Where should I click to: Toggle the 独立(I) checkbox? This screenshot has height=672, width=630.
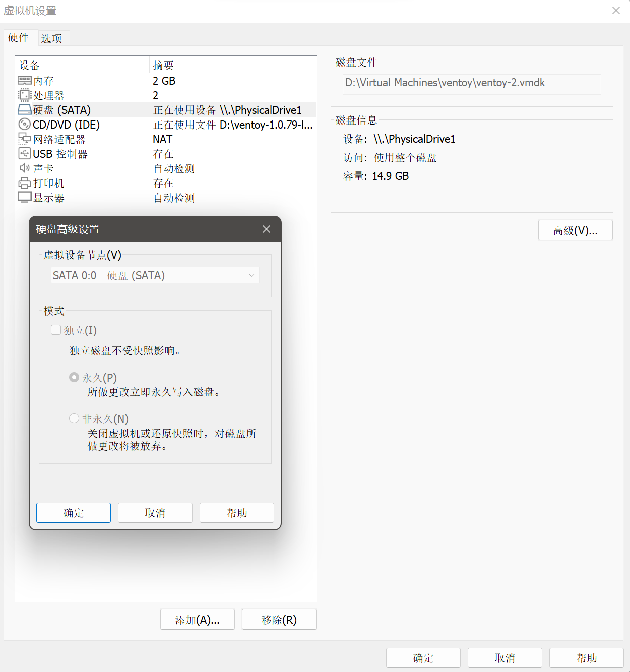pos(56,330)
